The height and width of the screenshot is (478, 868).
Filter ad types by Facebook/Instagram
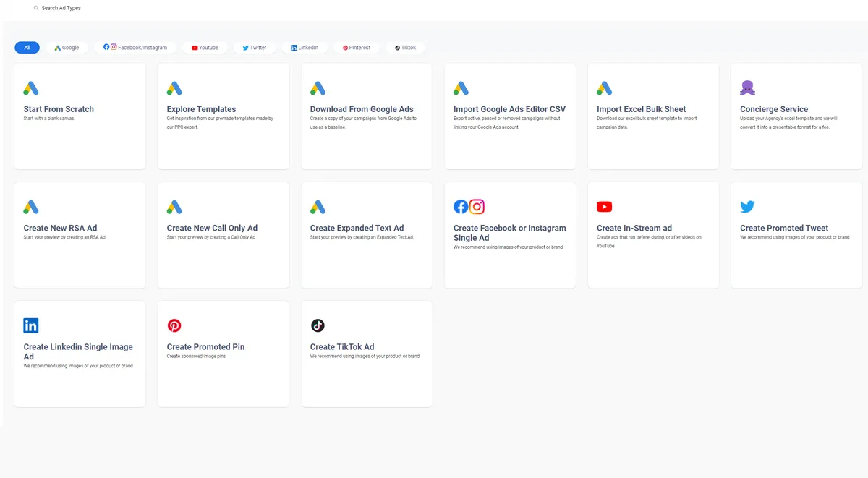pyautogui.click(x=135, y=48)
